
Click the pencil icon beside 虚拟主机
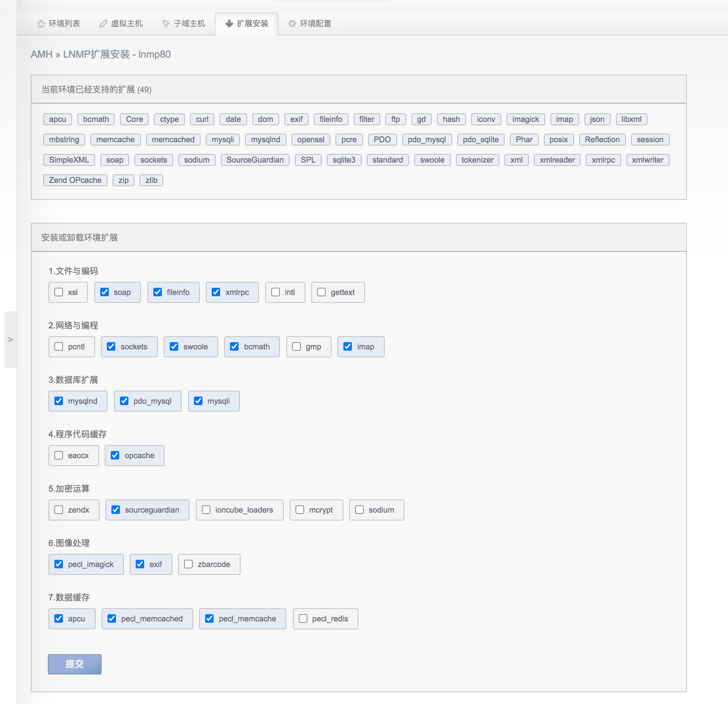[x=103, y=24]
